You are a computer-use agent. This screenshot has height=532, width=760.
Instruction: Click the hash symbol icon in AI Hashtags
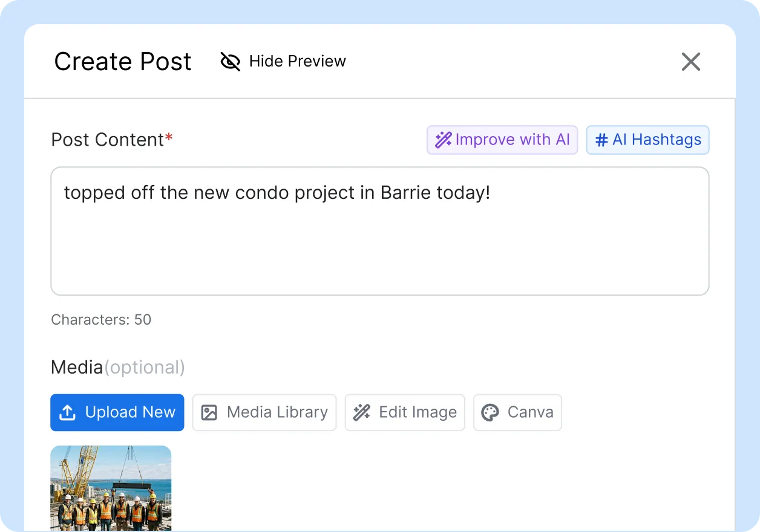[601, 140]
